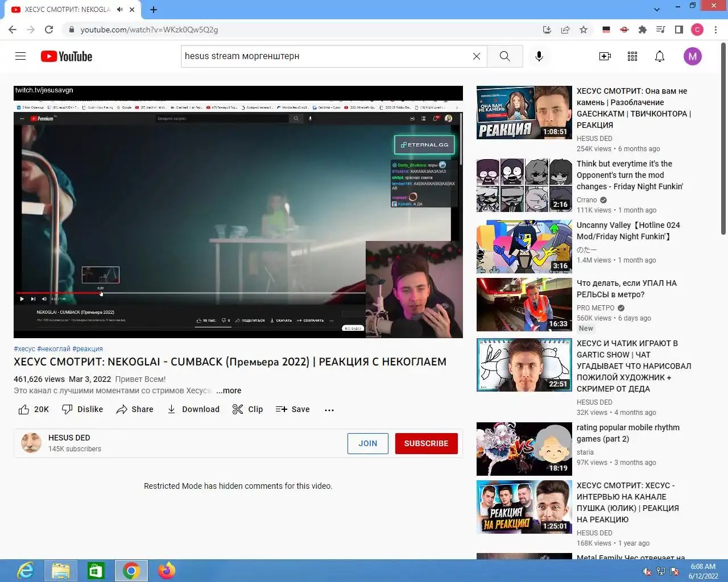Share this page from address bar
The image size is (728, 582).
tap(565, 30)
